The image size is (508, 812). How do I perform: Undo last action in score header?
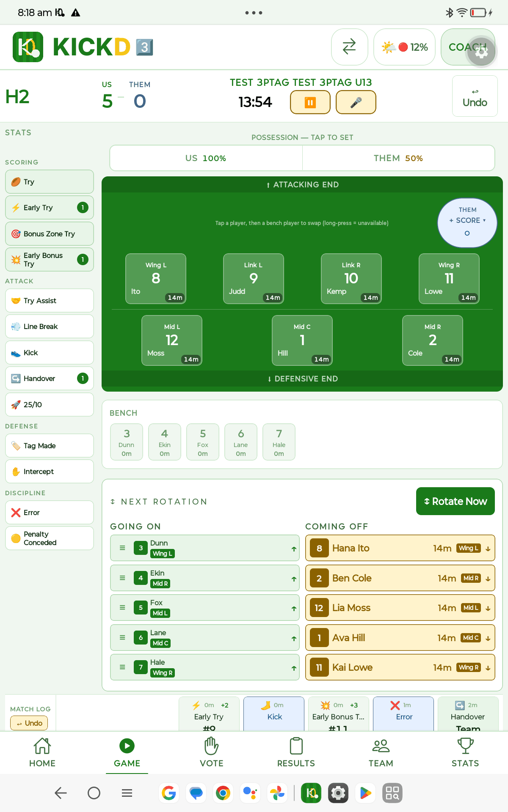point(475,96)
